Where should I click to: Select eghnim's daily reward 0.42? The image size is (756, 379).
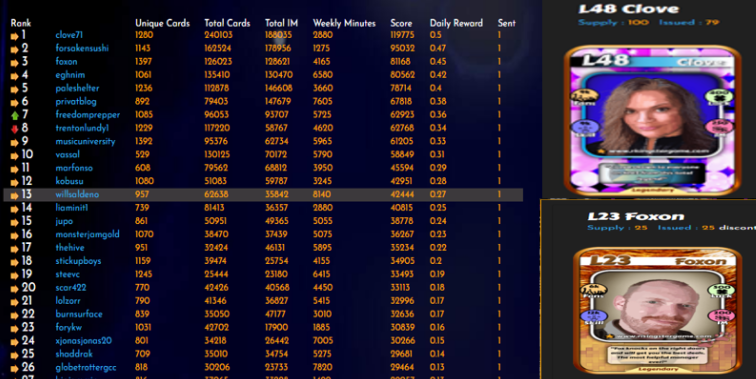click(x=438, y=75)
